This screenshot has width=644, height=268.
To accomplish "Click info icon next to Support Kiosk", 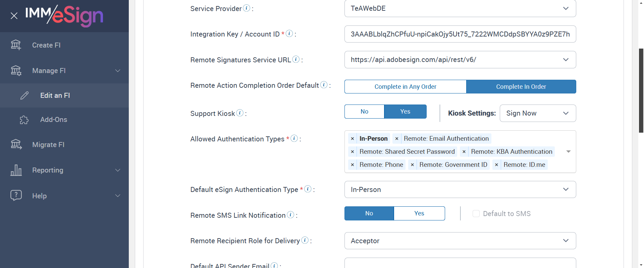I will tap(240, 113).
